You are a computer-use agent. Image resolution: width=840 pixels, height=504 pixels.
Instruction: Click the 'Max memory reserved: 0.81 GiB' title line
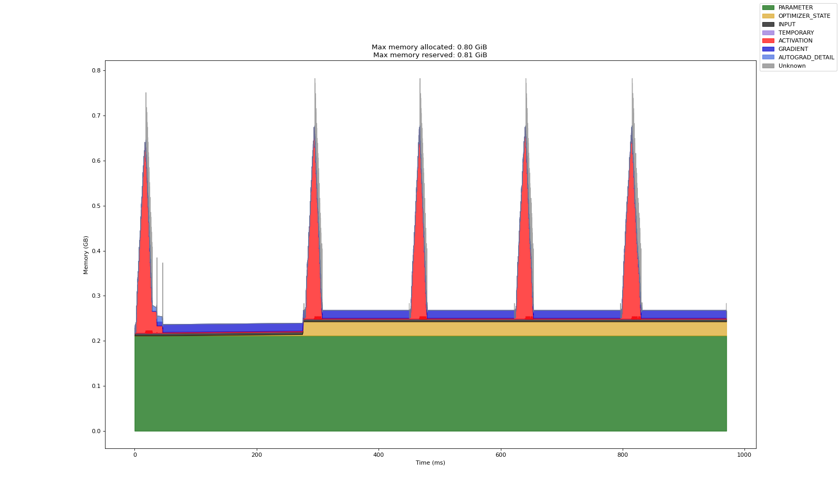click(430, 55)
